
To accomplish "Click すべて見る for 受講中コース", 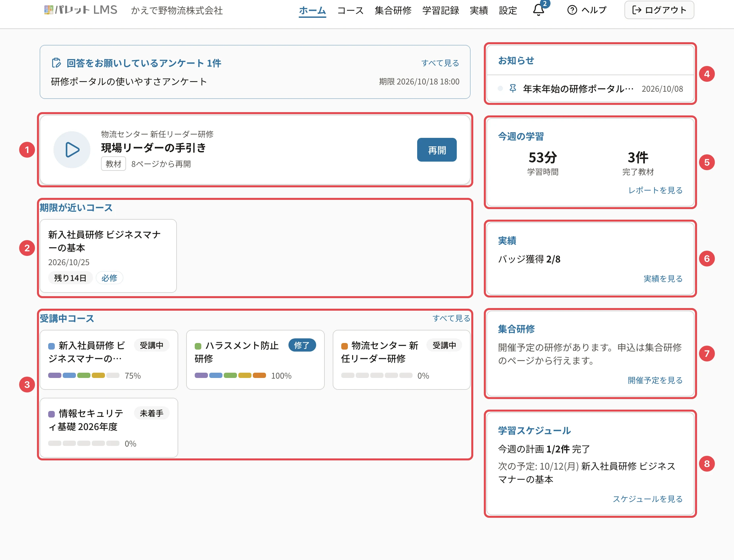I will click(451, 318).
